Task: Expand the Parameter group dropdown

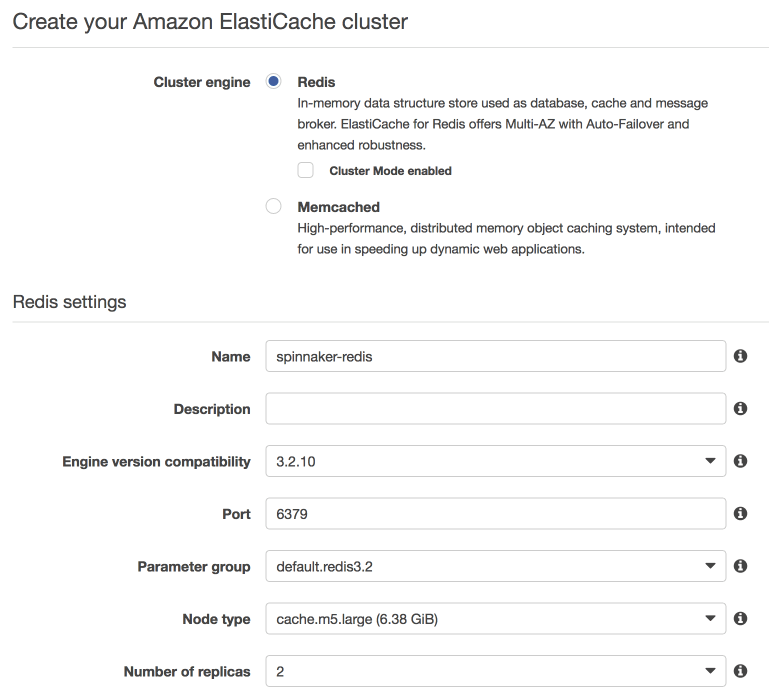Action: click(x=710, y=566)
